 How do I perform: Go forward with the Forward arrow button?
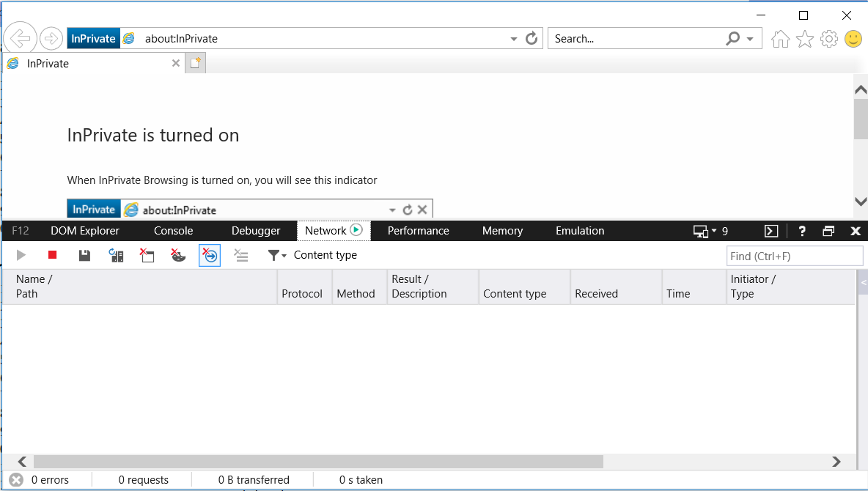pos(51,39)
